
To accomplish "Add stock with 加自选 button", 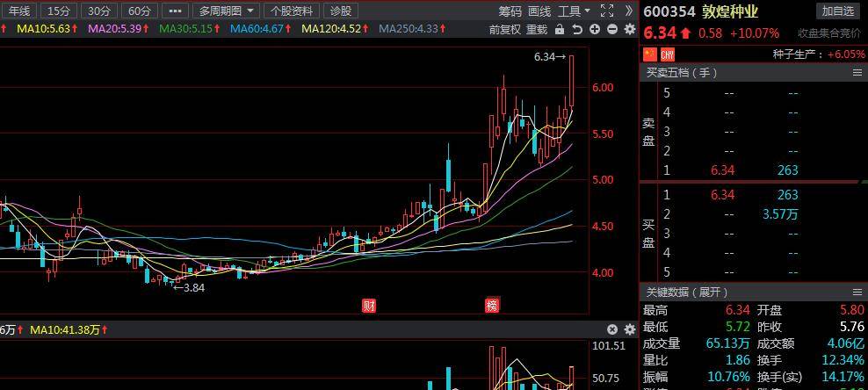I will tap(837, 11).
